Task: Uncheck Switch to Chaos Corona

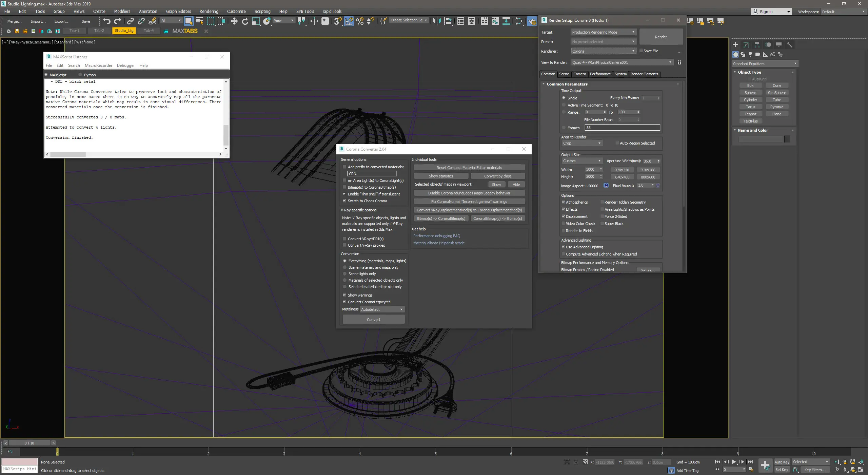Action: tap(344, 201)
